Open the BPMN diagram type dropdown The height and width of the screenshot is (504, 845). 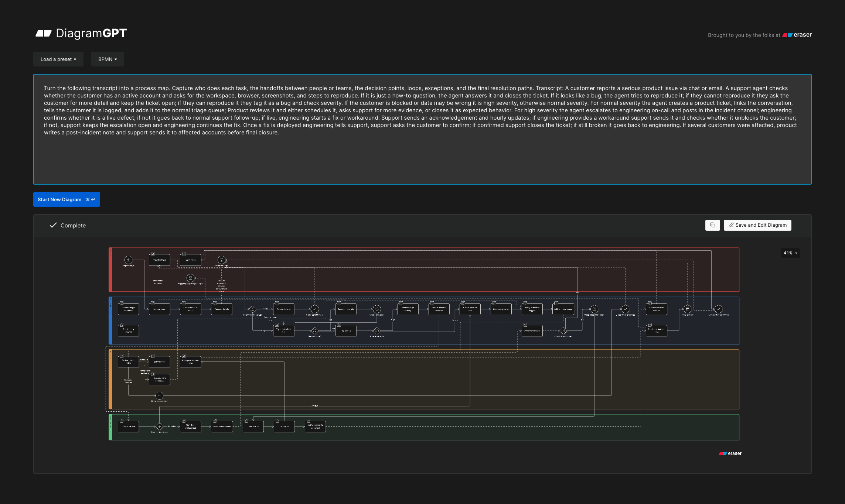(x=108, y=59)
